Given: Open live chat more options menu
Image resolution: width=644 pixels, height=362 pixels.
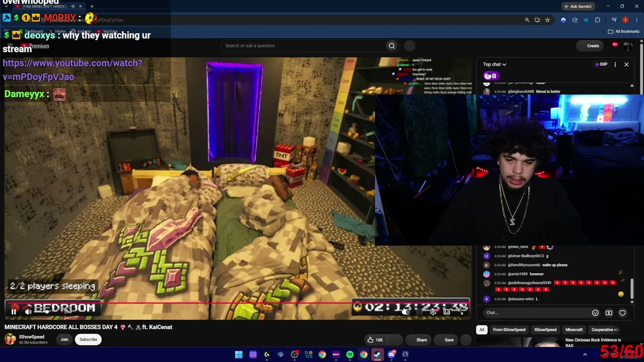Looking at the screenshot, I should coord(615,64).
